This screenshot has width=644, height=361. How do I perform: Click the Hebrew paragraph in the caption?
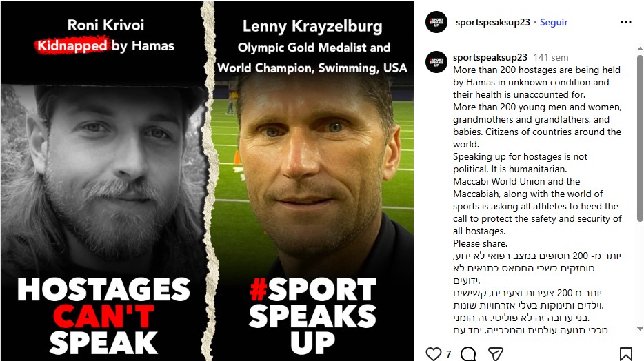(x=537, y=293)
